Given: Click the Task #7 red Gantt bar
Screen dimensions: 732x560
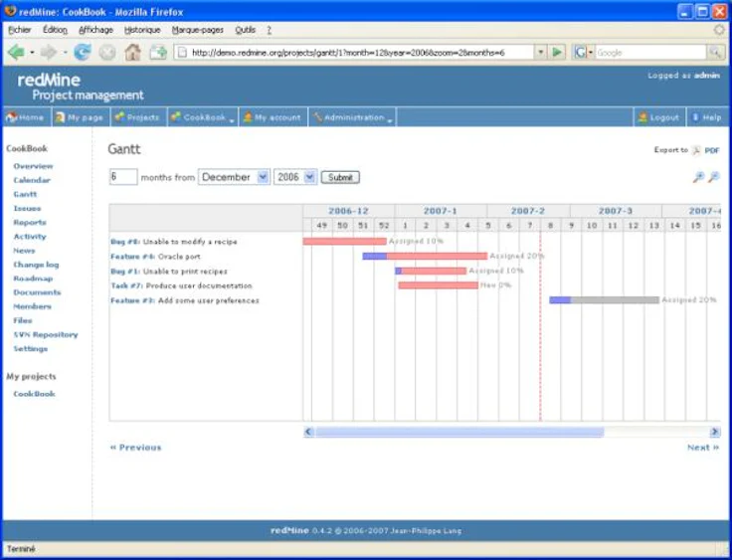Looking at the screenshot, I should coord(439,285).
